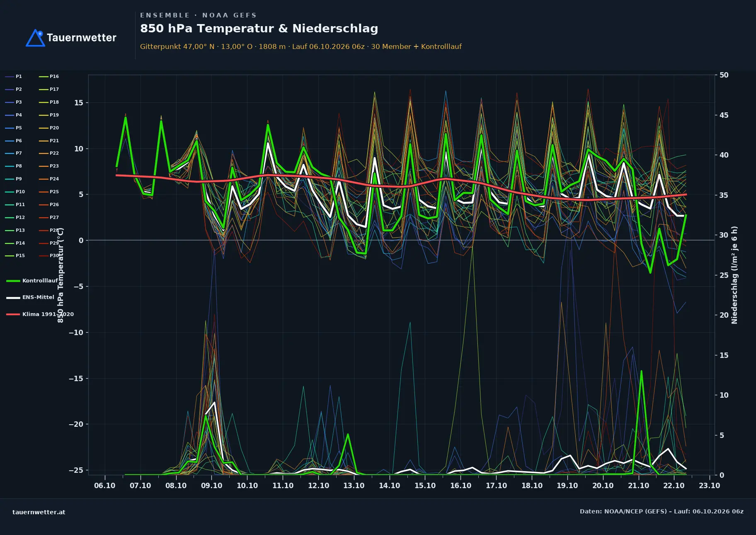The image size is (756, 535).
Task: Click the Gitterpunkt 47,00° N subtitle line
Action: 301,46
